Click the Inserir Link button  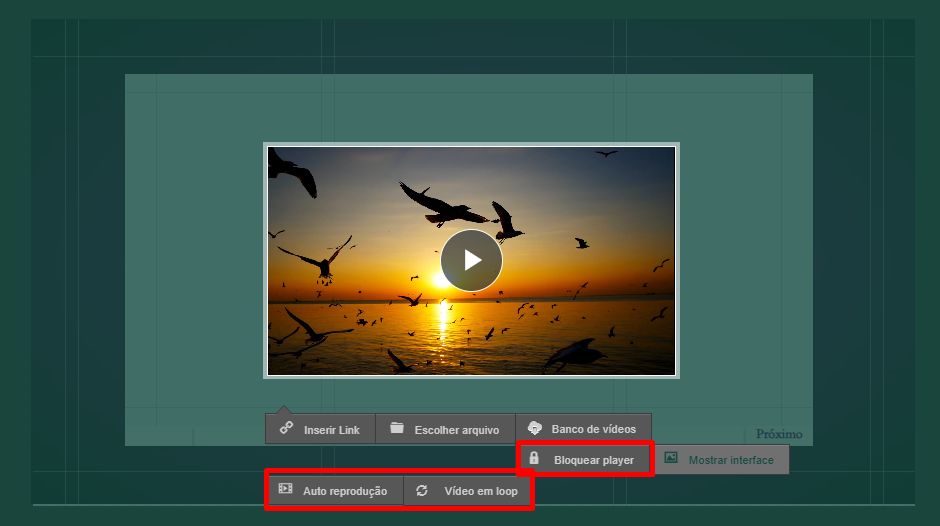(x=321, y=429)
